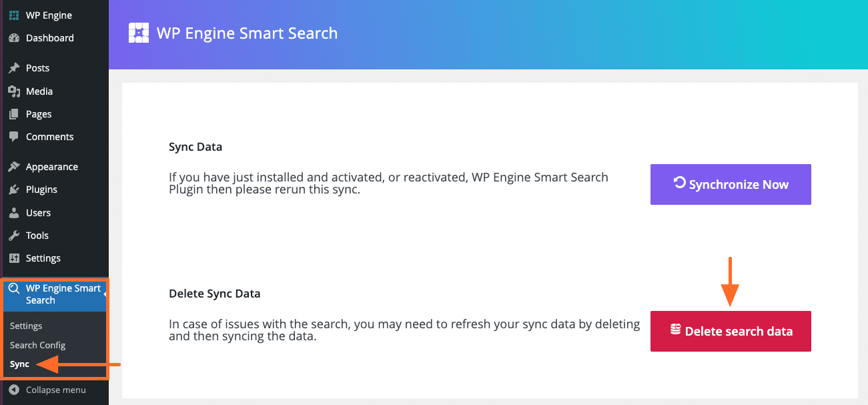Image resolution: width=868 pixels, height=405 pixels.
Task: Open the WP Engine Smart Search magnifier icon
Action: [x=15, y=288]
